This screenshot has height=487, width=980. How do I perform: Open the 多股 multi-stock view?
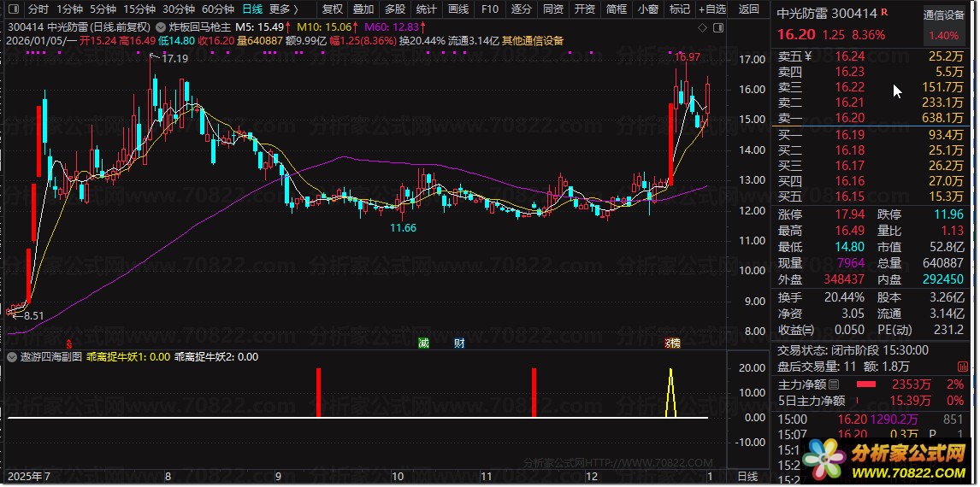(x=395, y=9)
